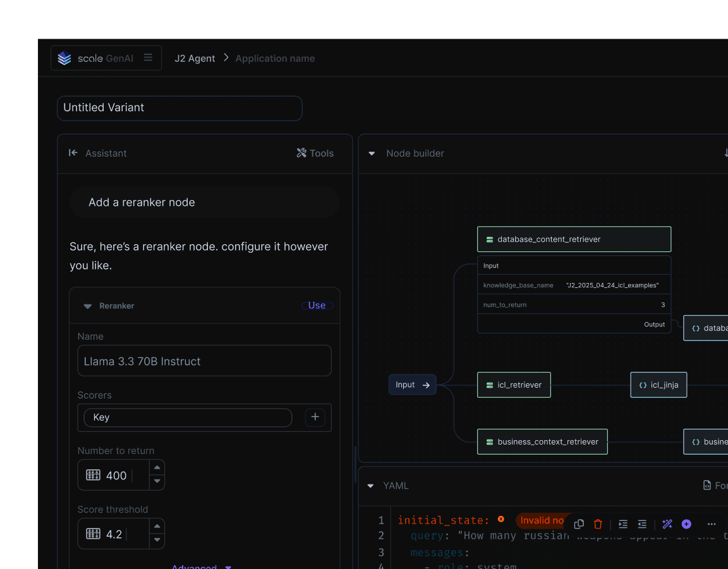The width and height of the screenshot is (728, 569).
Task: Open the Tools tab
Action: pos(315,153)
